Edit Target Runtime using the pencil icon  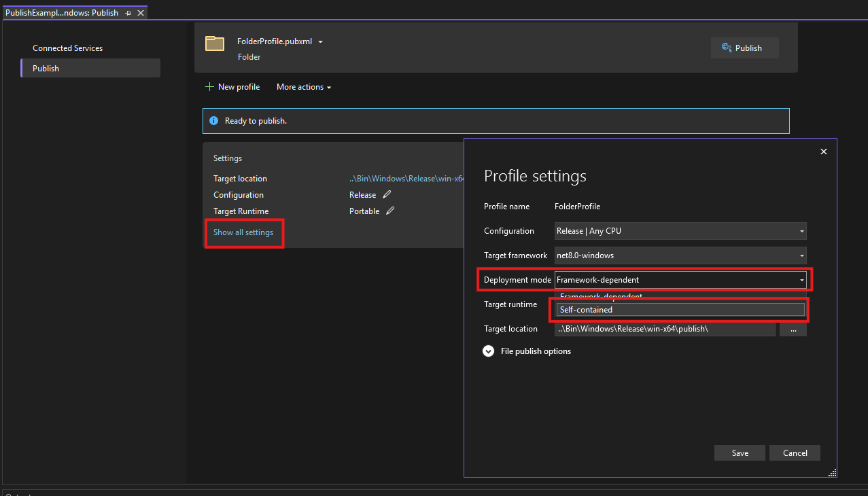pos(390,211)
